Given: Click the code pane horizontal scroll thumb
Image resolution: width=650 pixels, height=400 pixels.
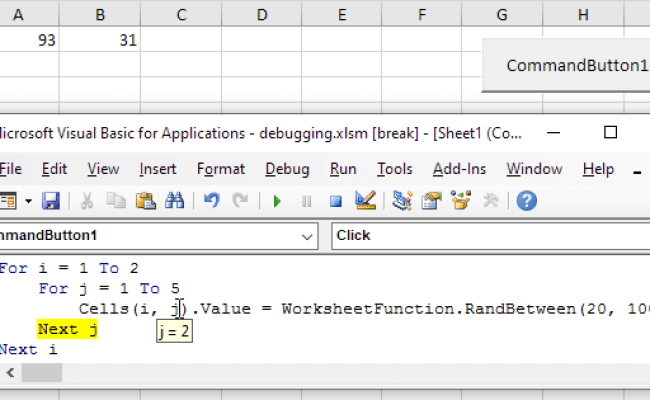Looking at the screenshot, I should (x=42, y=373).
